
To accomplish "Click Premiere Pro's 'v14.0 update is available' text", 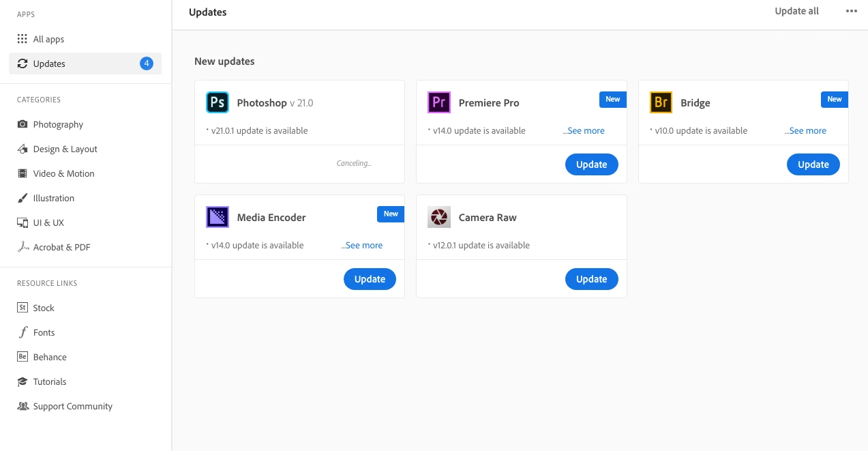I will point(479,130).
